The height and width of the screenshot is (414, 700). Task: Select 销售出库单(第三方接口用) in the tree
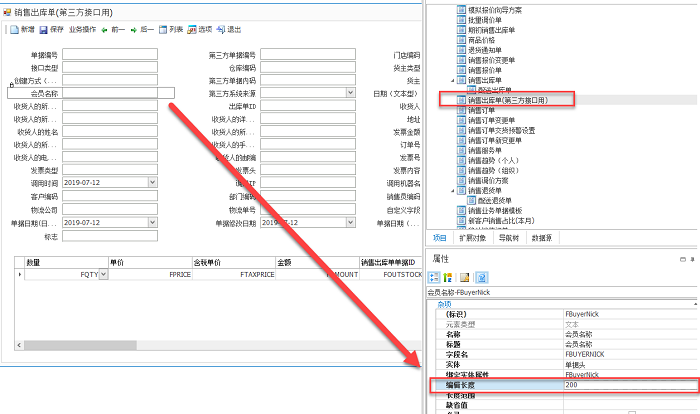521,100
